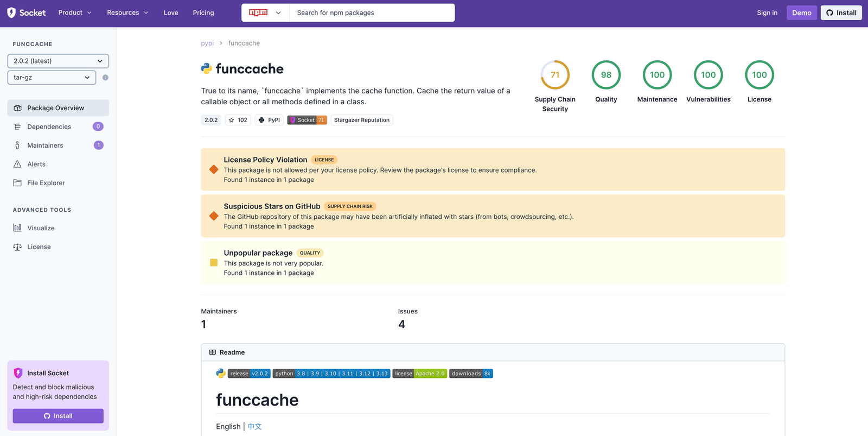Image resolution: width=868 pixels, height=436 pixels.
Task: Click the Stargazer Reputation tag
Action: click(x=362, y=120)
